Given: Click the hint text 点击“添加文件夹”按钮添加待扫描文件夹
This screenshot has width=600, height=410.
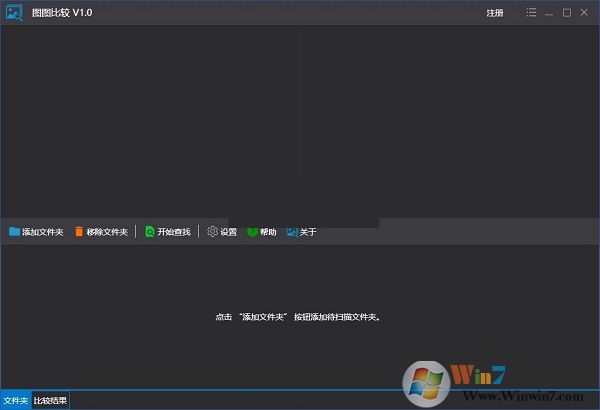Looking at the screenshot, I should [x=298, y=317].
